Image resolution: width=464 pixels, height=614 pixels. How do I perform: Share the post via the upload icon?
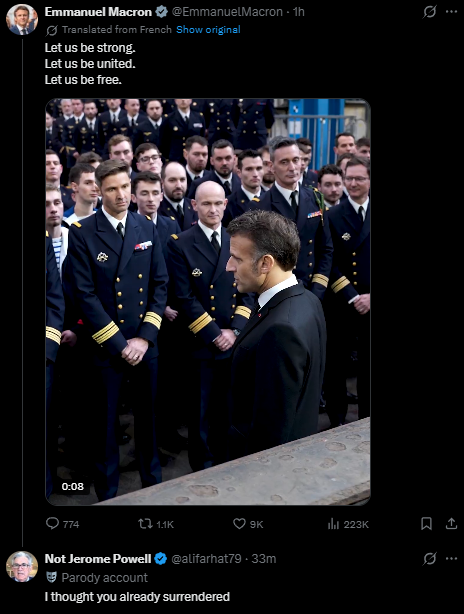[451, 524]
